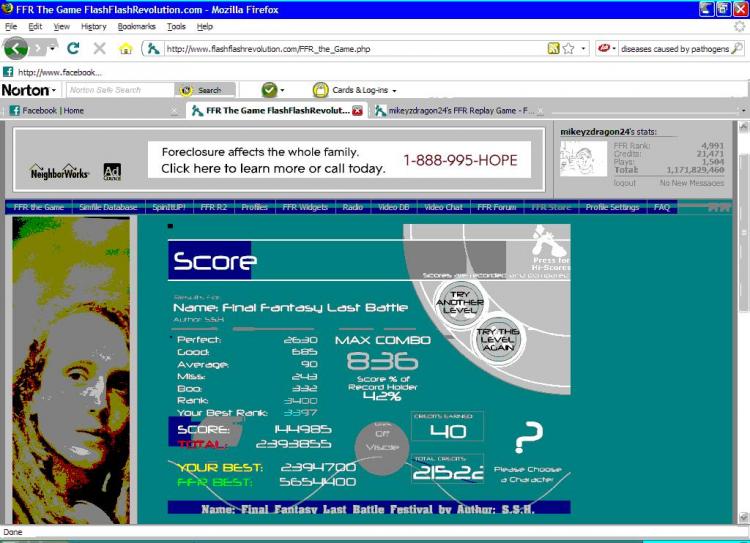Image resolution: width=750 pixels, height=543 pixels.
Task: Open FFR Store nav link
Action: click(x=551, y=207)
